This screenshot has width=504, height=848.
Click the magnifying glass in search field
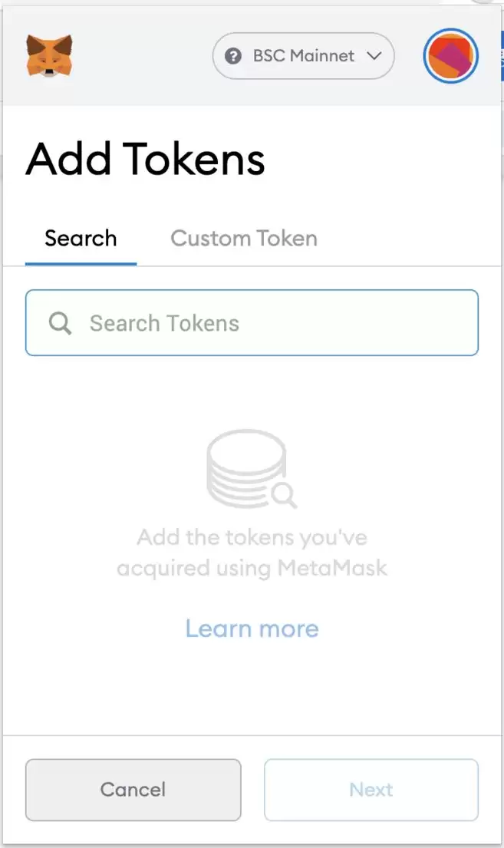point(61,323)
